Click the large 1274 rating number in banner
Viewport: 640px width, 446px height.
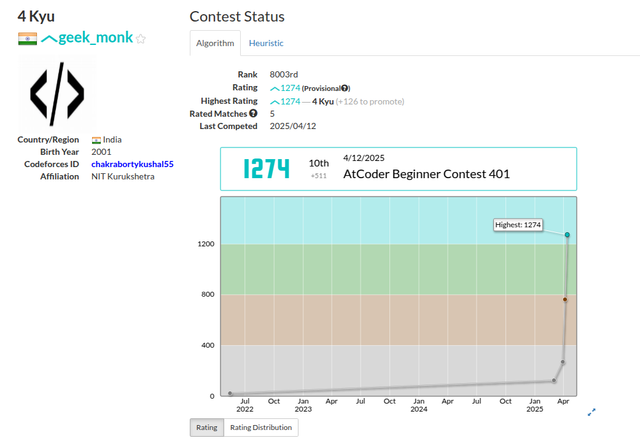point(266,168)
